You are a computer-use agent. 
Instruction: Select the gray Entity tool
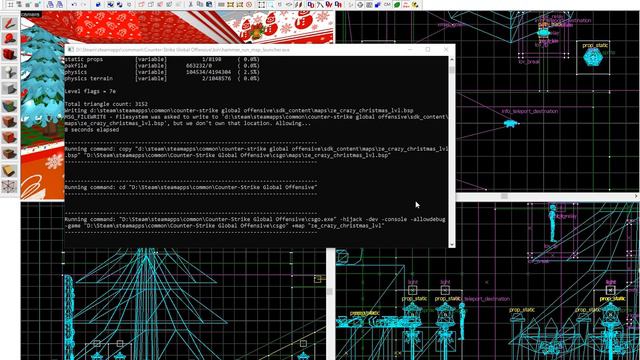pos(9,72)
